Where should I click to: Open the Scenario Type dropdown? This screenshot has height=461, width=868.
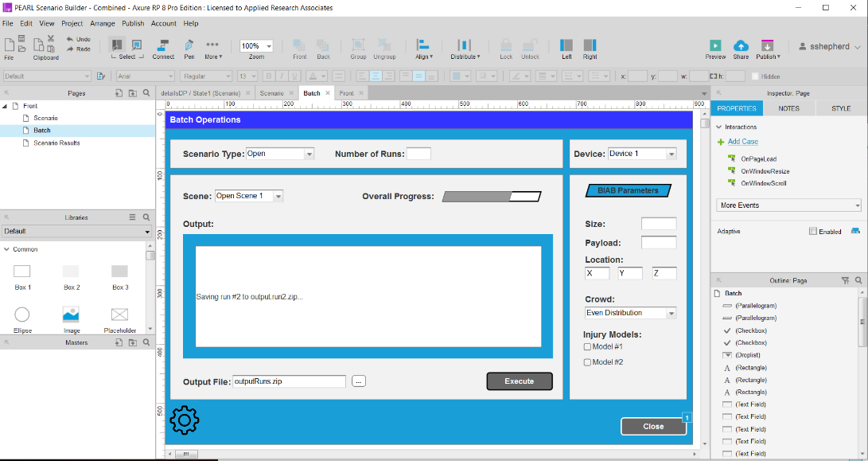click(280, 154)
